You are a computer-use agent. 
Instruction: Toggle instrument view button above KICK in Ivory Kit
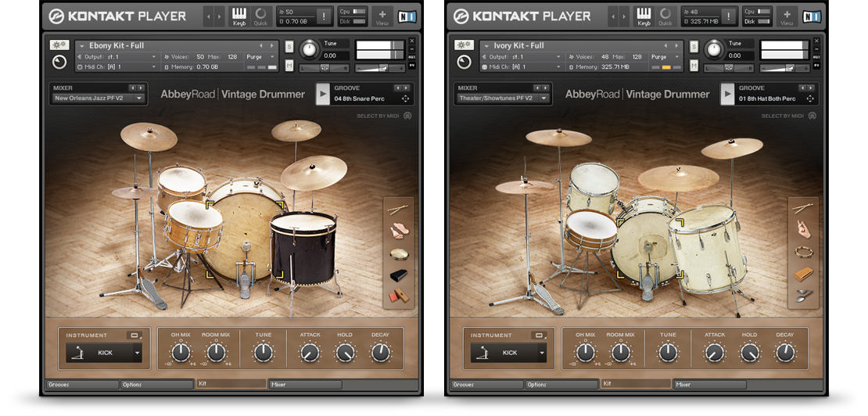[x=540, y=335]
